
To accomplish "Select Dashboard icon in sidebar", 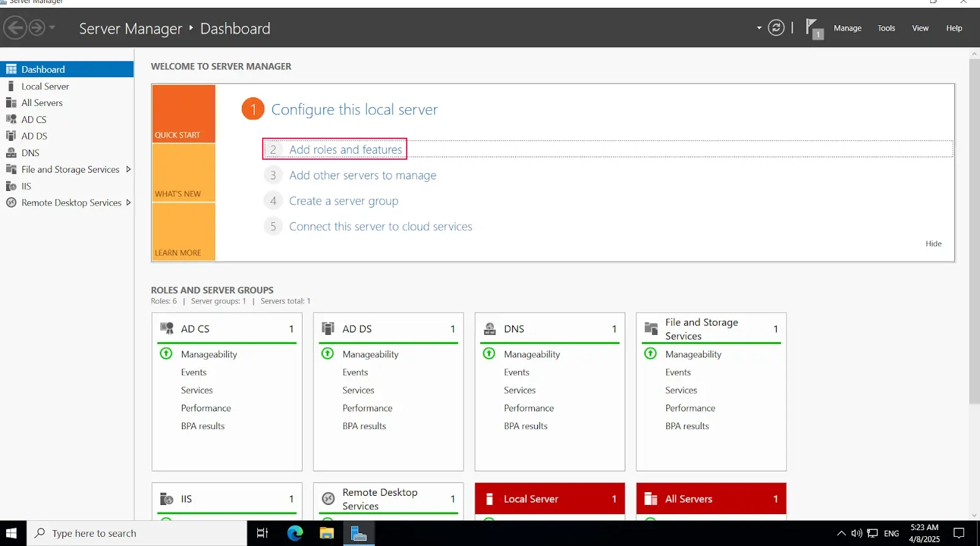I will pyautogui.click(x=11, y=69).
